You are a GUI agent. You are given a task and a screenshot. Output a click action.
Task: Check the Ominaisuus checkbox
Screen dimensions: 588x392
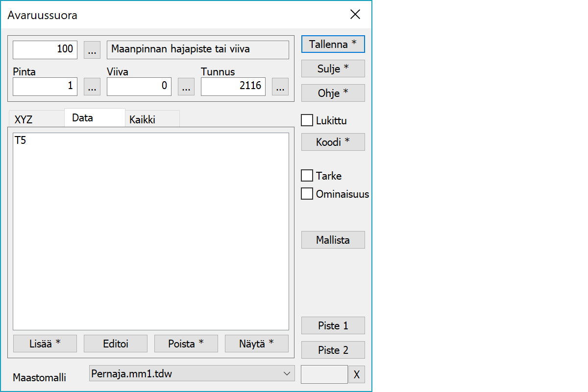tap(307, 194)
